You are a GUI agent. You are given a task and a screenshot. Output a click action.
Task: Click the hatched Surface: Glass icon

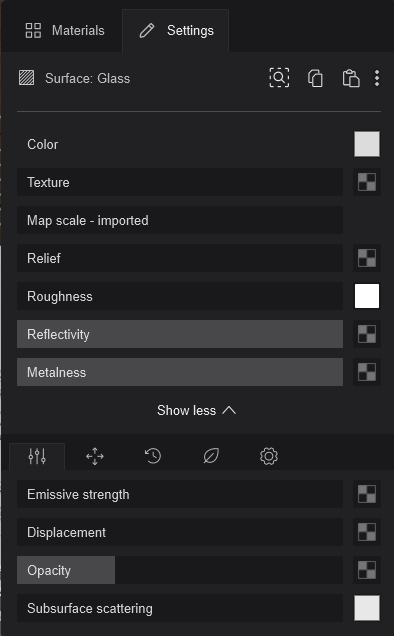pyautogui.click(x=27, y=78)
